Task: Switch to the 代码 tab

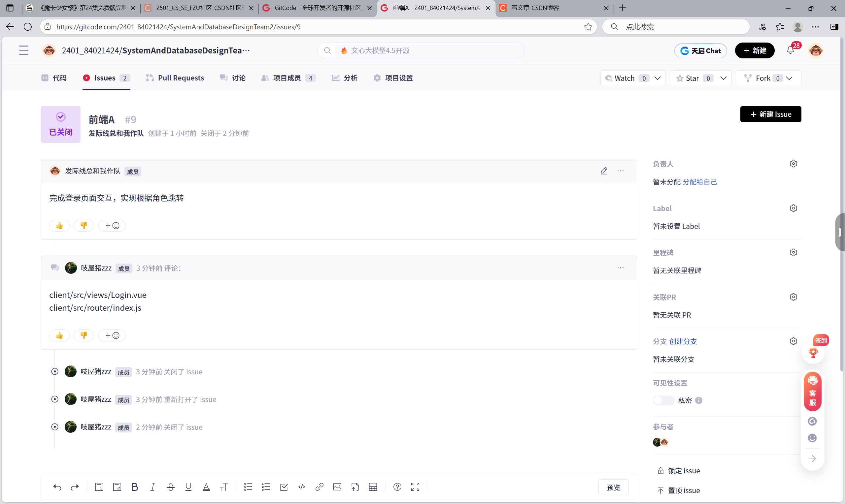Action: pyautogui.click(x=54, y=78)
